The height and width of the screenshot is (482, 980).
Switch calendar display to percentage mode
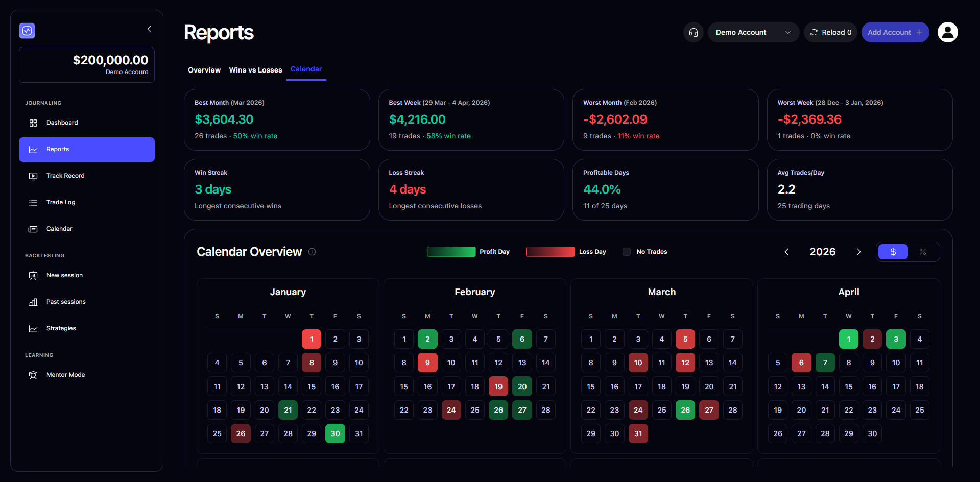(922, 251)
